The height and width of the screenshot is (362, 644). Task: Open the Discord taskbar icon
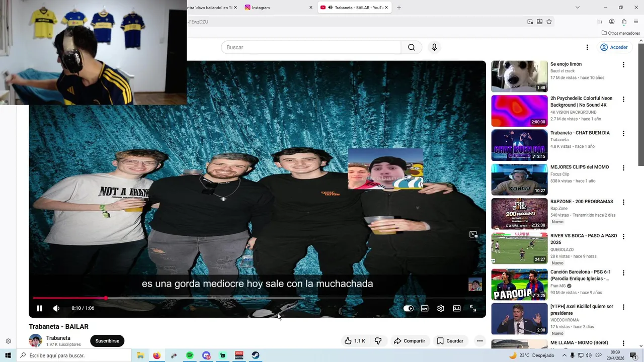coord(206,355)
